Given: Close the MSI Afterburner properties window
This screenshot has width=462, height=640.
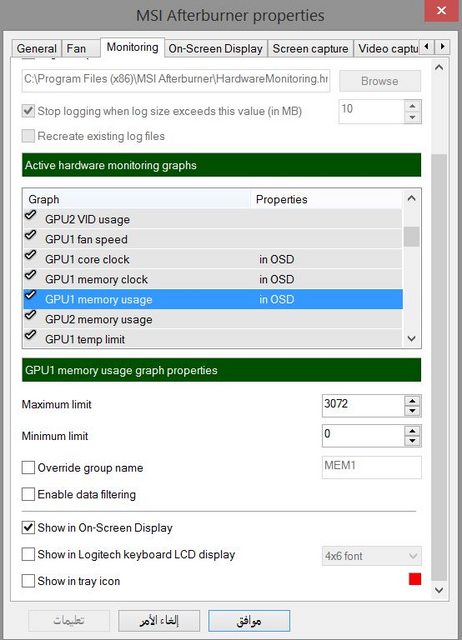Looking at the screenshot, I should (x=441, y=11).
